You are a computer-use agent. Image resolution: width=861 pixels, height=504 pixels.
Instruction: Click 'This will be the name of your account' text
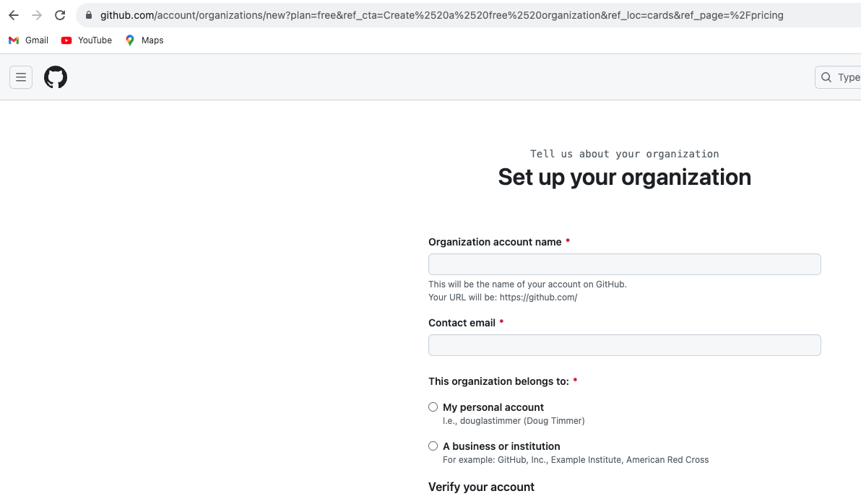coord(527,284)
